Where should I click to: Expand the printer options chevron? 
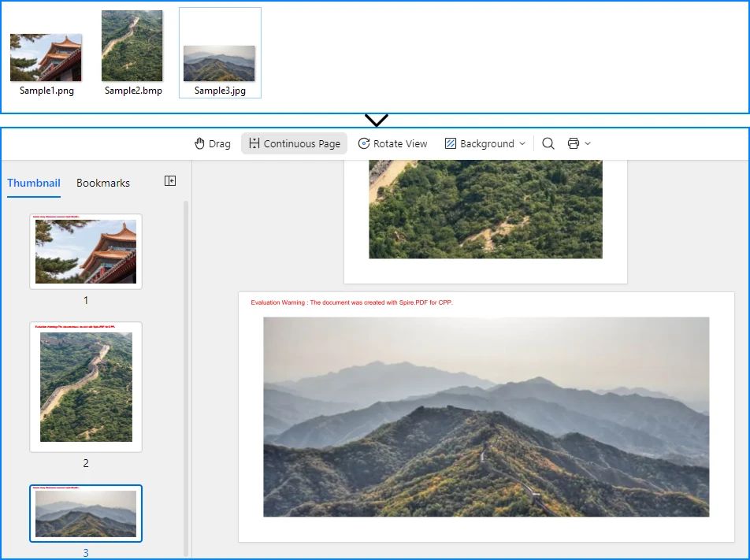(x=587, y=144)
